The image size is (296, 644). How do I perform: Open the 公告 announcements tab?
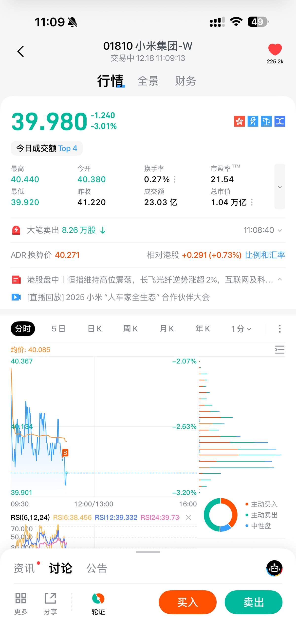pyautogui.click(x=97, y=568)
